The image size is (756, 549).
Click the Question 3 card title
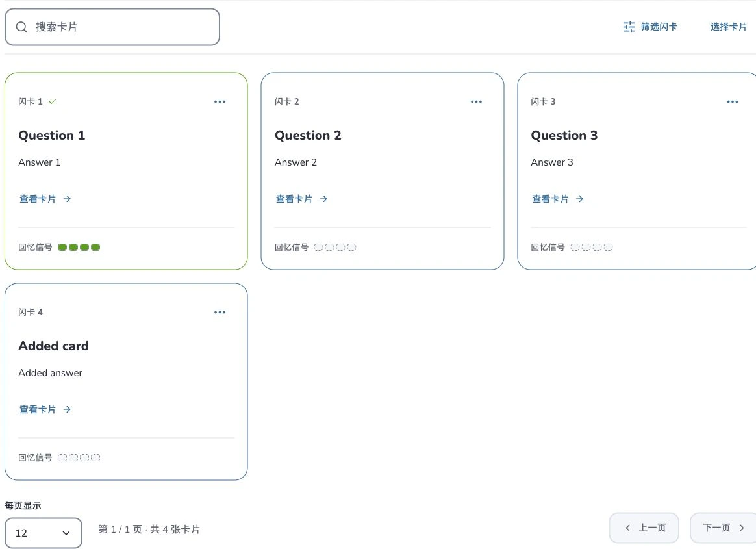(x=564, y=136)
